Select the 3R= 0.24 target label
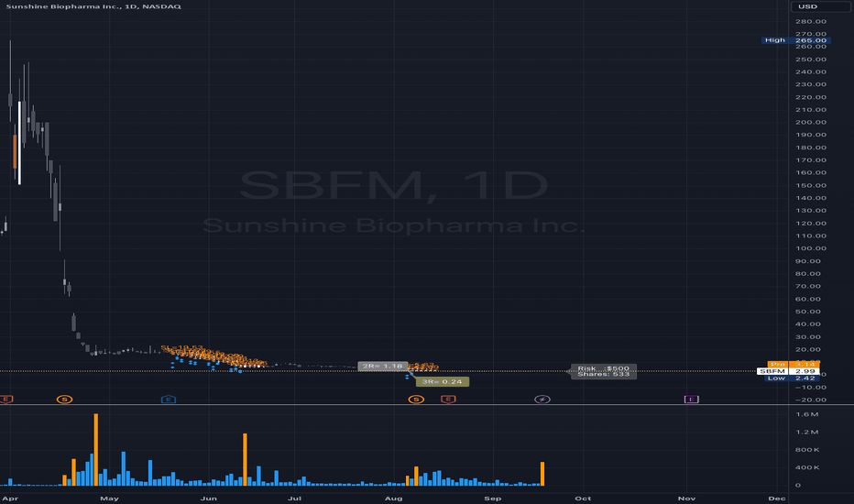Viewport: 854px width, 504px height. (x=443, y=381)
